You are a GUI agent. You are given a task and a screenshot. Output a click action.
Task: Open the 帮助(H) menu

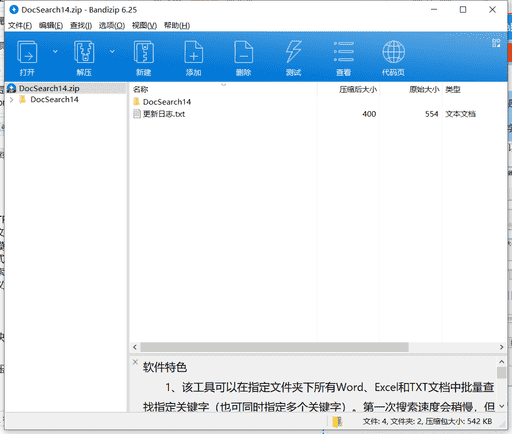(x=177, y=26)
